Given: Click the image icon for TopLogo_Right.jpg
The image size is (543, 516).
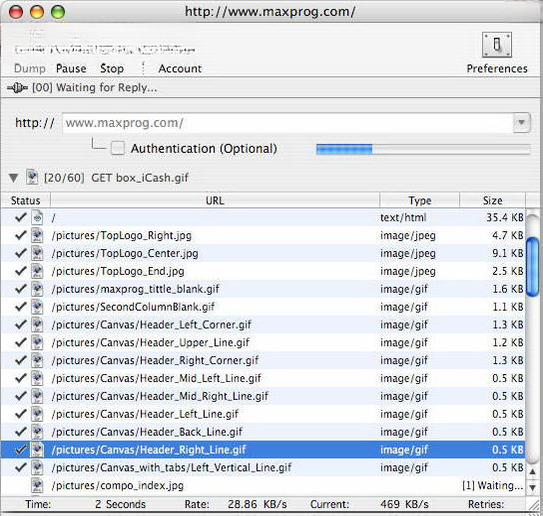Looking at the screenshot, I should pyautogui.click(x=37, y=235).
